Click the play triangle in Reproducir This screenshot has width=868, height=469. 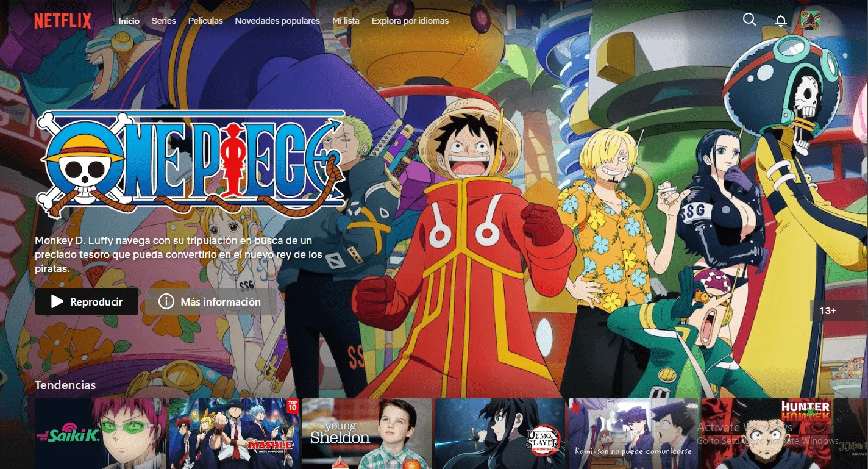(57, 301)
